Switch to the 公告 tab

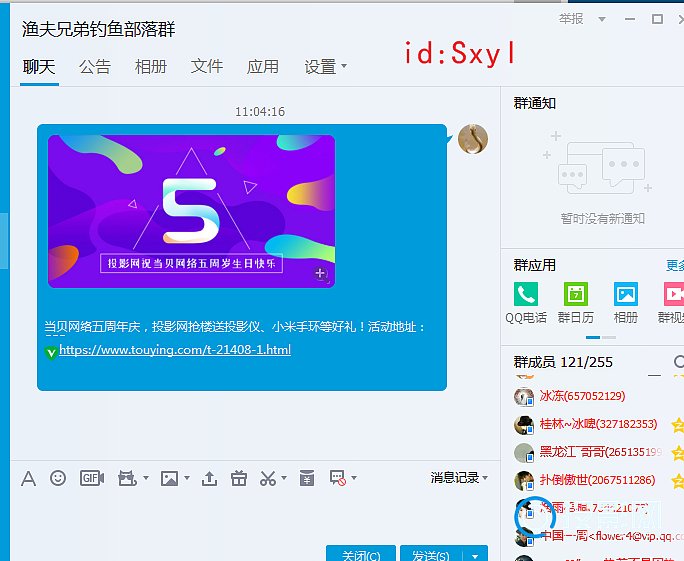click(x=95, y=67)
